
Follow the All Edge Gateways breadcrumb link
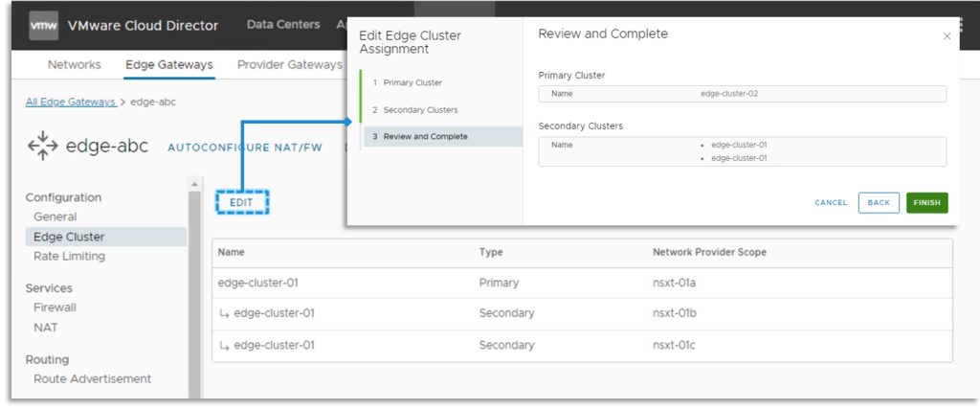[72, 102]
